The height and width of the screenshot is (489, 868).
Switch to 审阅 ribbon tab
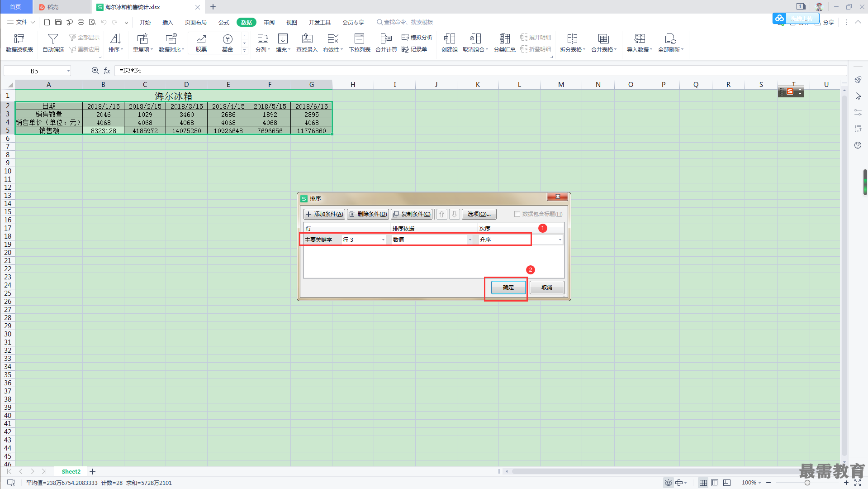click(269, 22)
